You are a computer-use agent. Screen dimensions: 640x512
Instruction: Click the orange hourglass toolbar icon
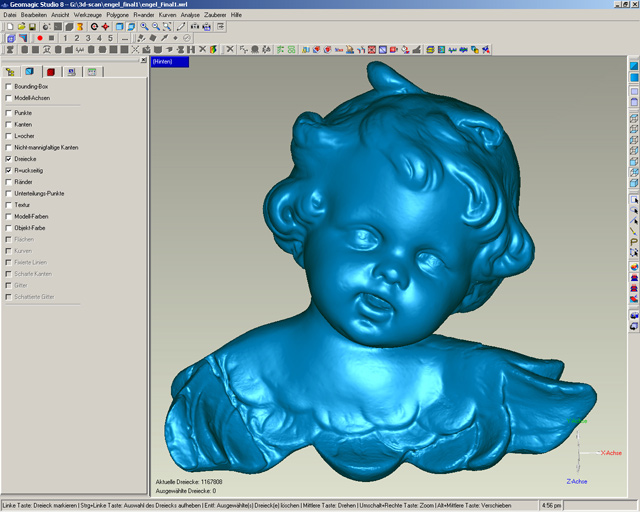pos(80,27)
